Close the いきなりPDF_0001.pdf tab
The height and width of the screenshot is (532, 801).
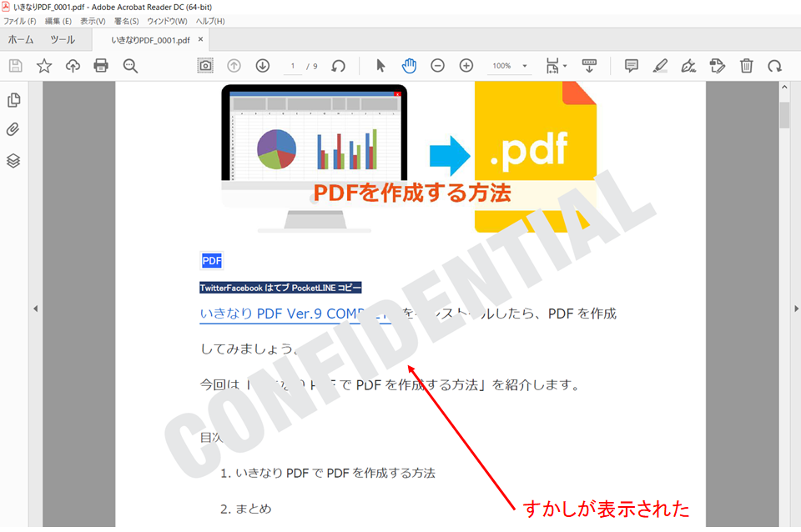[200, 39]
